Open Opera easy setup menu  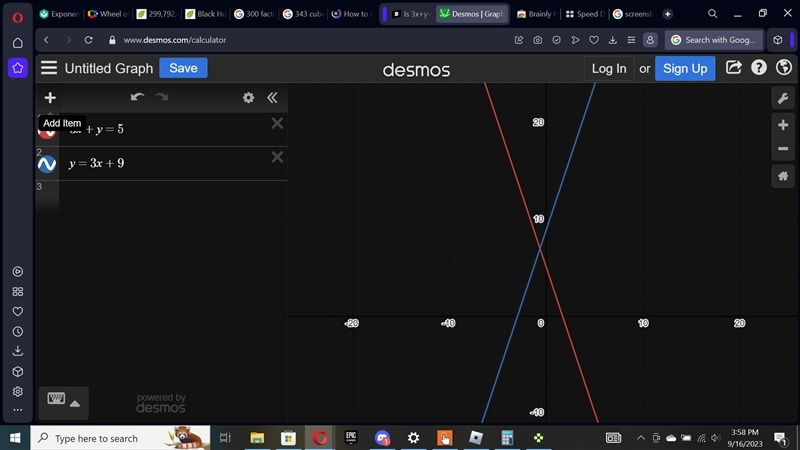point(631,40)
